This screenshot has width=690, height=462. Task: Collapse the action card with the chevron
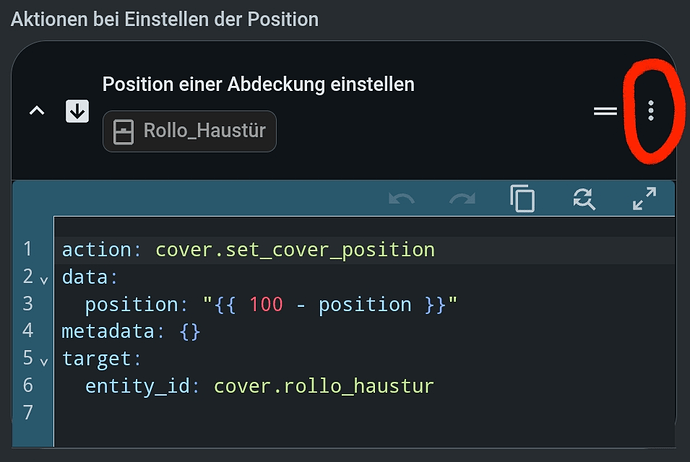coord(37,110)
